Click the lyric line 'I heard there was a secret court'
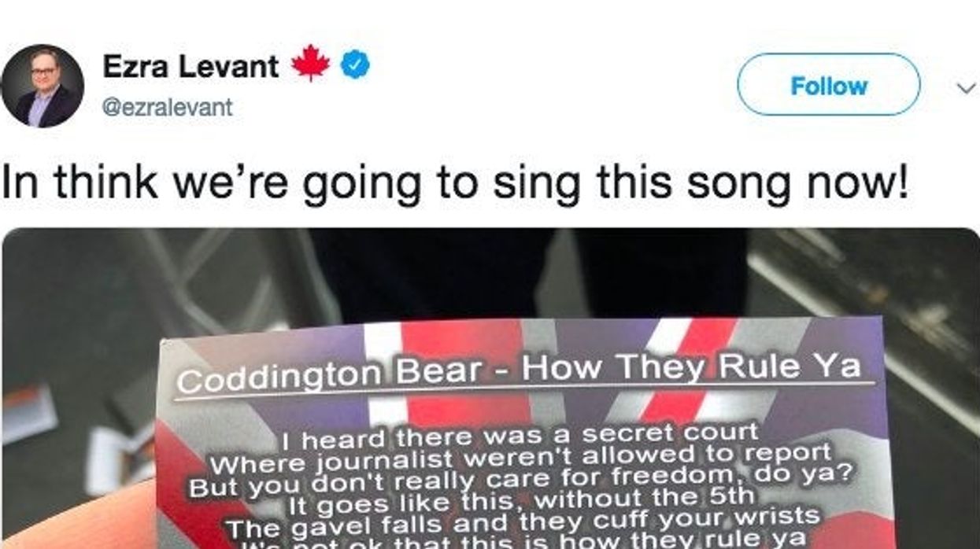This screenshot has height=549, width=980. pos(518,434)
